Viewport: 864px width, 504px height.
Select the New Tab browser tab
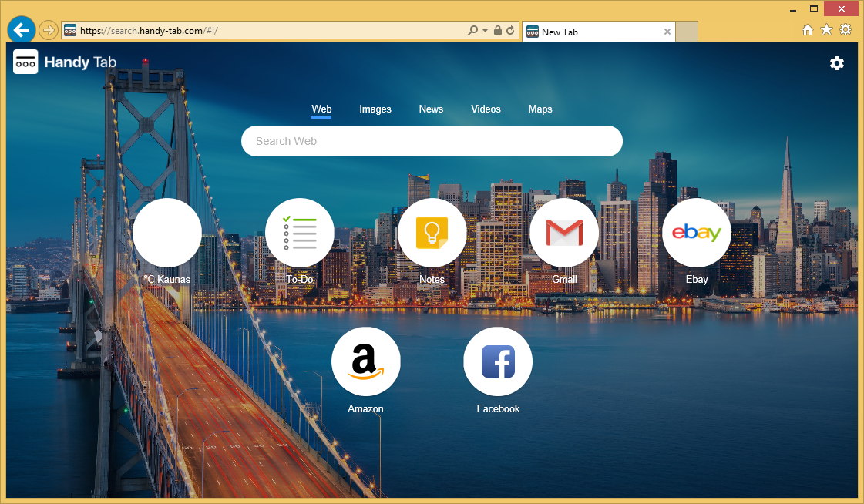tap(598, 32)
